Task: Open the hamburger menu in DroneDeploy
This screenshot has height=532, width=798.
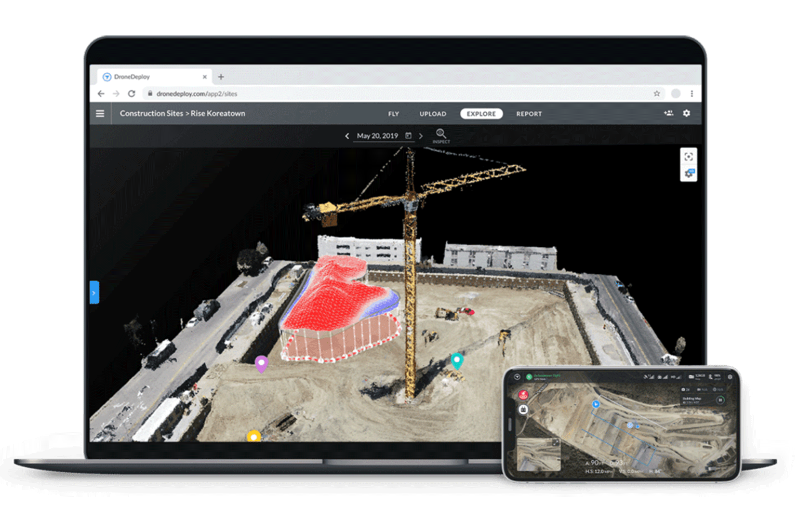Action: pyautogui.click(x=100, y=113)
